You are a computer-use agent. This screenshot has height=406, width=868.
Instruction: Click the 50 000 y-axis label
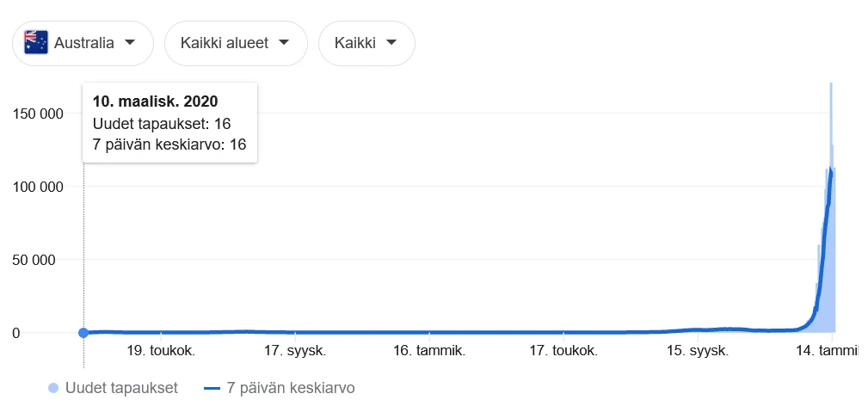point(46,260)
